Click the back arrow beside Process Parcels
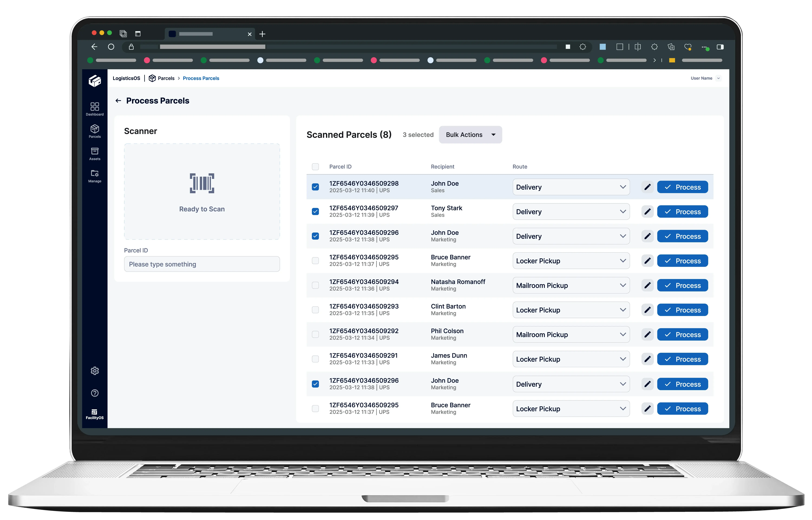Screen dimensions: 812x520 [x=118, y=101]
